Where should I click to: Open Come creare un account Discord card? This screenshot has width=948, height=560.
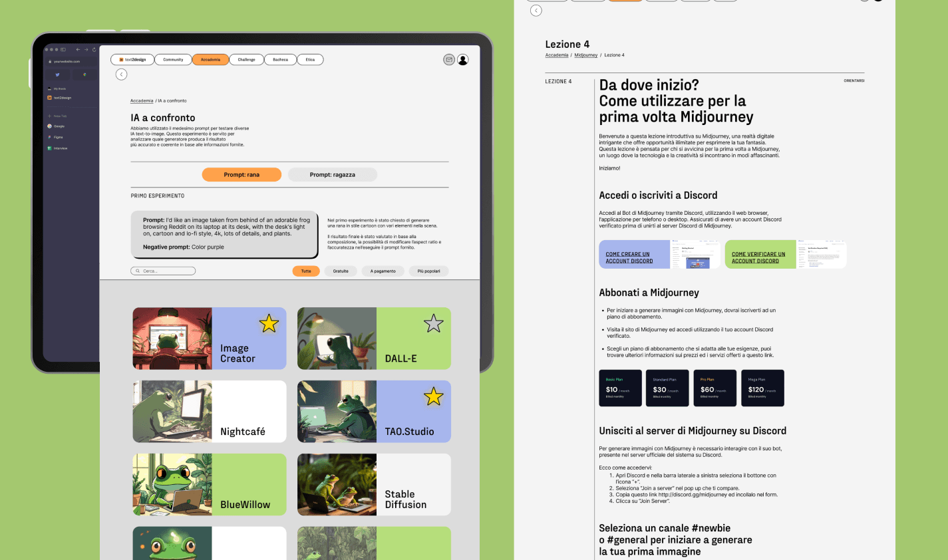click(x=659, y=255)
